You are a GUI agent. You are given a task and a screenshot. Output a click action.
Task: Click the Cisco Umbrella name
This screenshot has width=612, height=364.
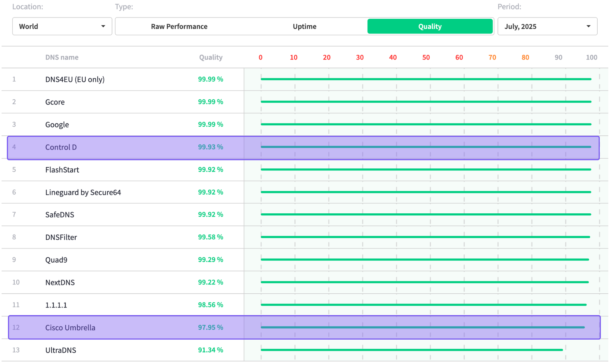coord(70,328)
